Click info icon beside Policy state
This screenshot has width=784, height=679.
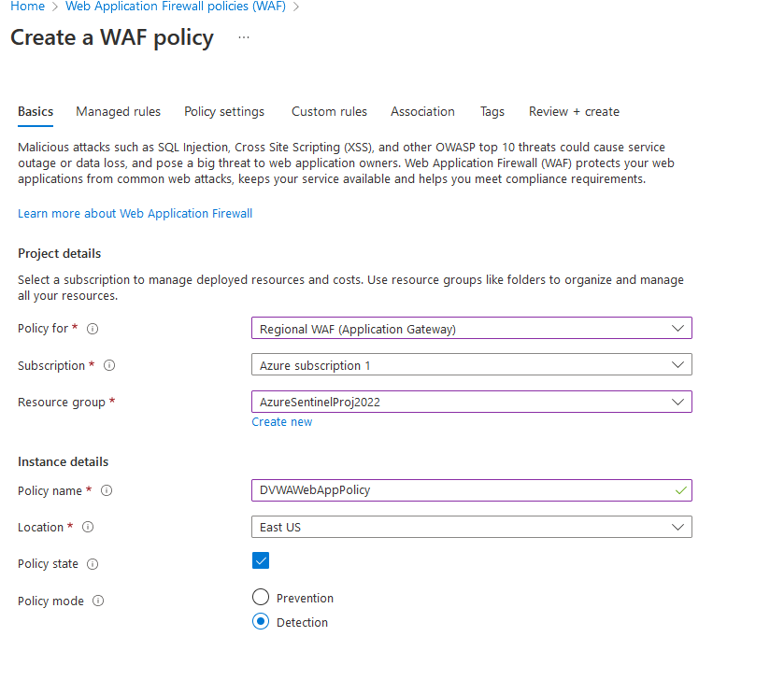[93, 564]
